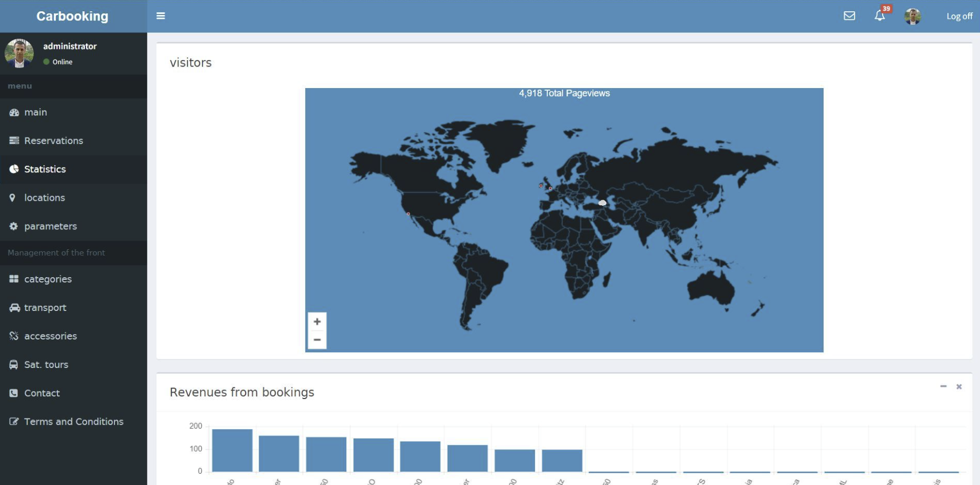
Task: Click the Log off link
Action: click(959, 16)
